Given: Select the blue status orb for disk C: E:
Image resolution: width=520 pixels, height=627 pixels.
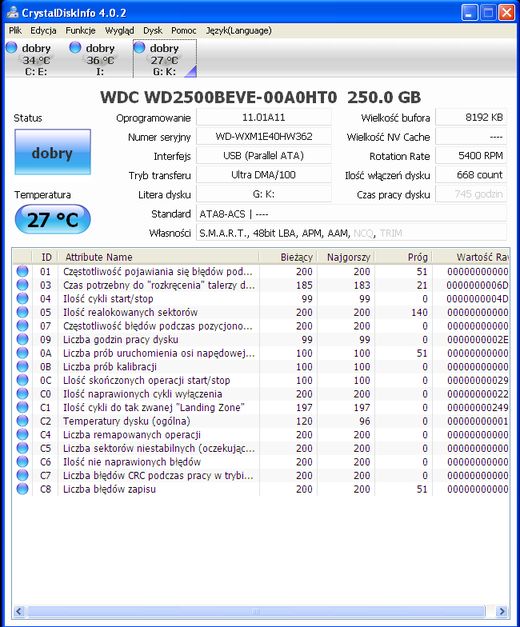Looking at the screenshot, I should 12,48.
